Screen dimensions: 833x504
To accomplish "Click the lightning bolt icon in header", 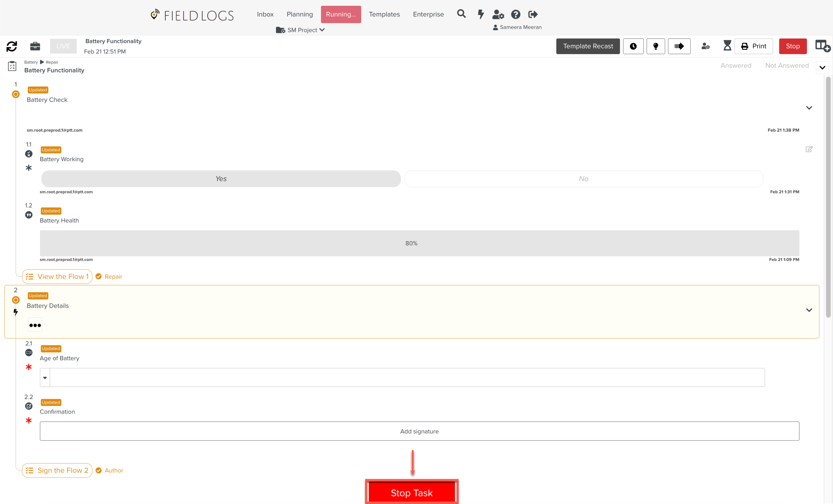I will click(x=480, y=14).
